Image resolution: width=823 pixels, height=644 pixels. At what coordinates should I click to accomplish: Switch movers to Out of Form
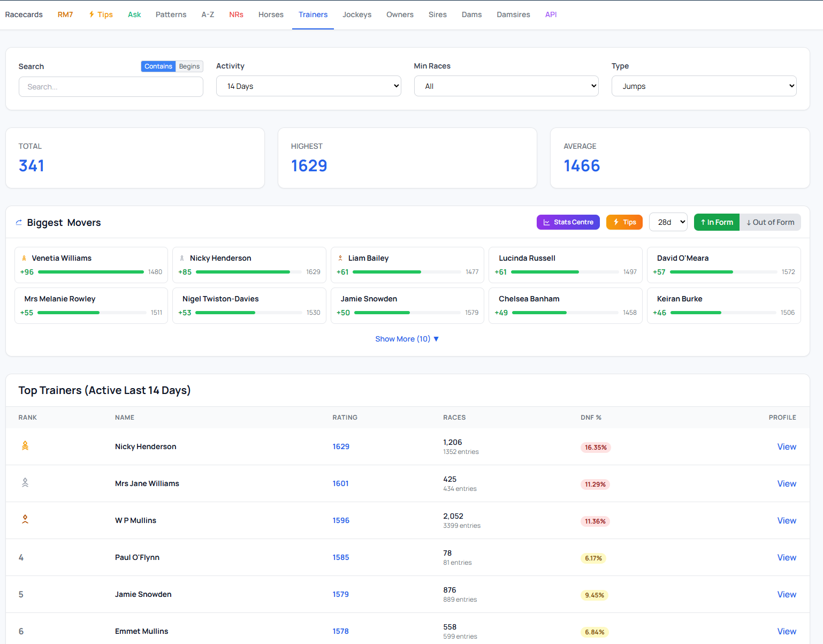click(x=770, y=222)
